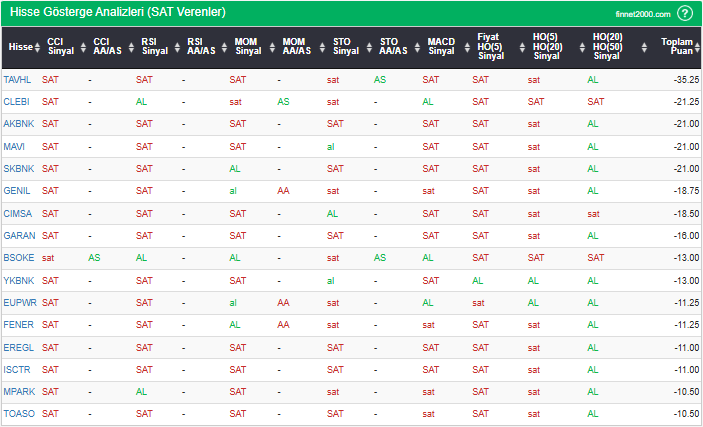Open the MPARK stock link
703x427 pixels.
[18, 391]
